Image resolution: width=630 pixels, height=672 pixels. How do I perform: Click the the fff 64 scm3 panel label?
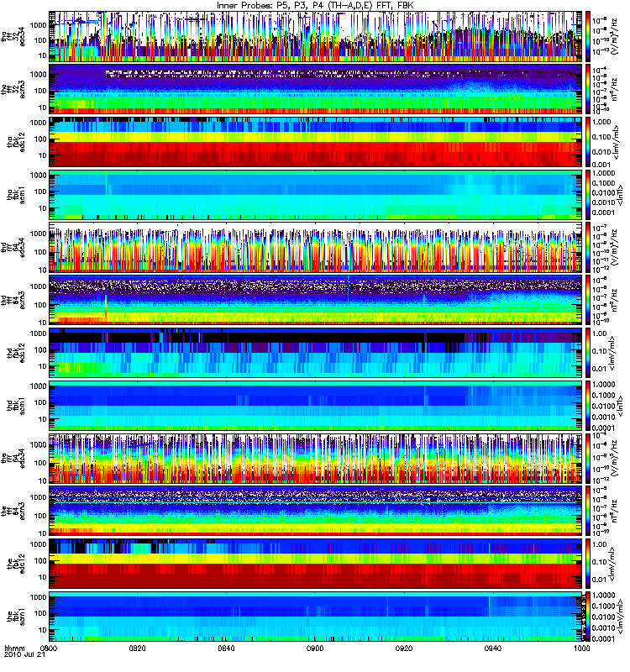[13, 511]
